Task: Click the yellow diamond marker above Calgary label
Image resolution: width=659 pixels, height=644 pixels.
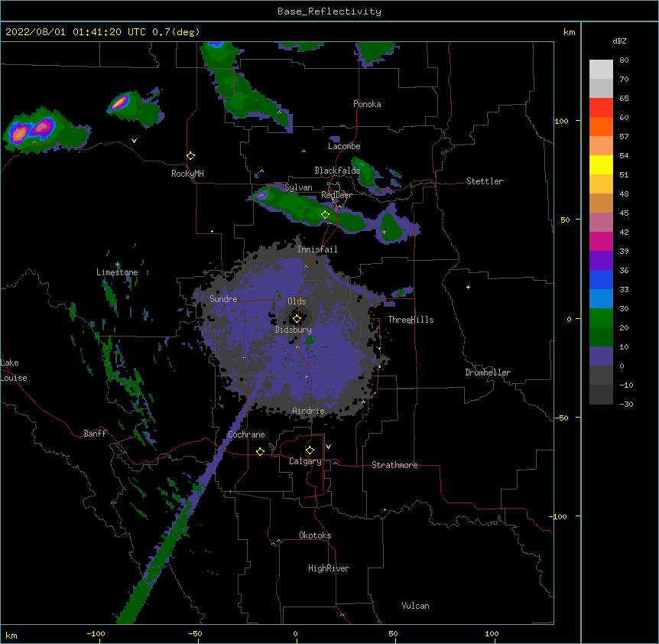Action: pyautogui.click(x=310, y=450)
